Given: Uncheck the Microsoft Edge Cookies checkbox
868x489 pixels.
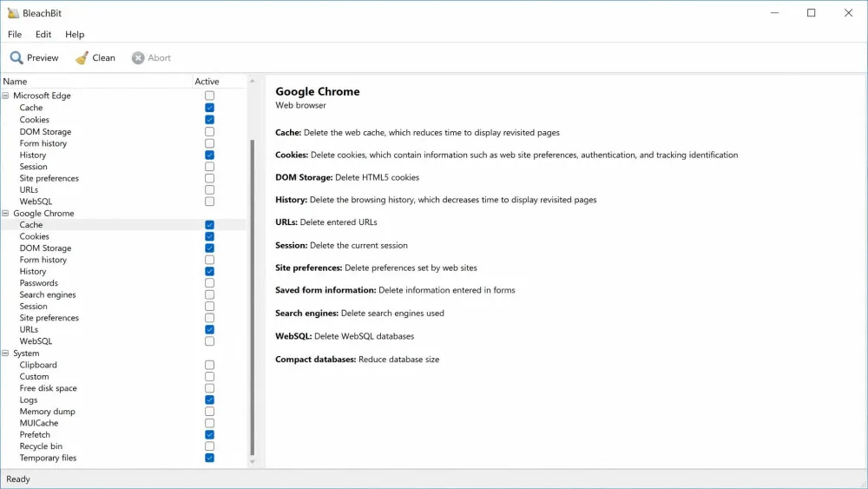Looking at the screenshot, I should click(209, 120).
